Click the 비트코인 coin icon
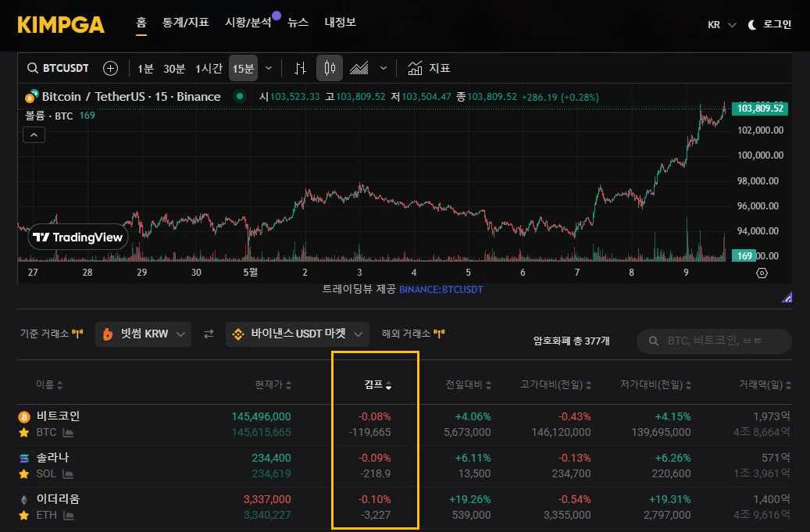Screen dimensions: 810x532 tap(23, 416)
